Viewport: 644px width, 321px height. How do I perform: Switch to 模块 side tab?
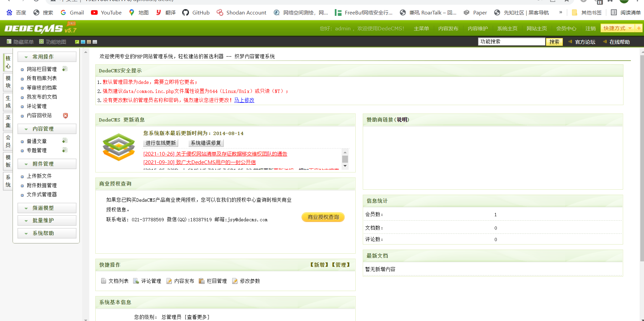point(8,82)
